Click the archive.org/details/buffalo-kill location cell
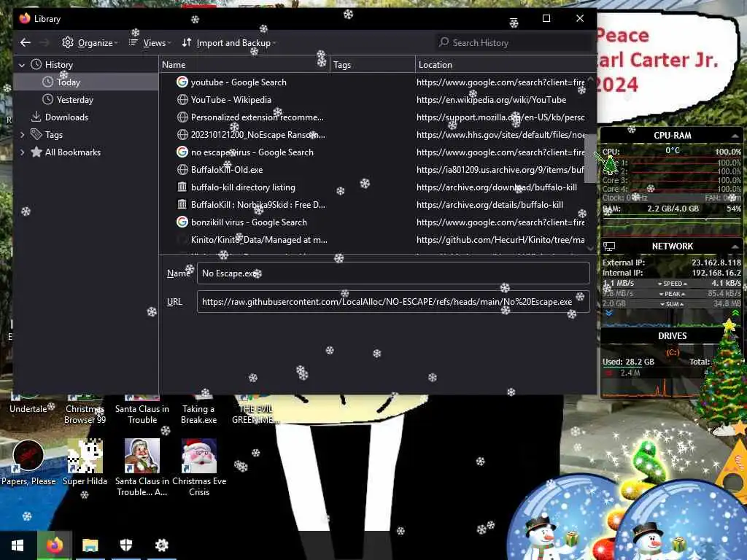747x560 pixels. tap(489, 205)
